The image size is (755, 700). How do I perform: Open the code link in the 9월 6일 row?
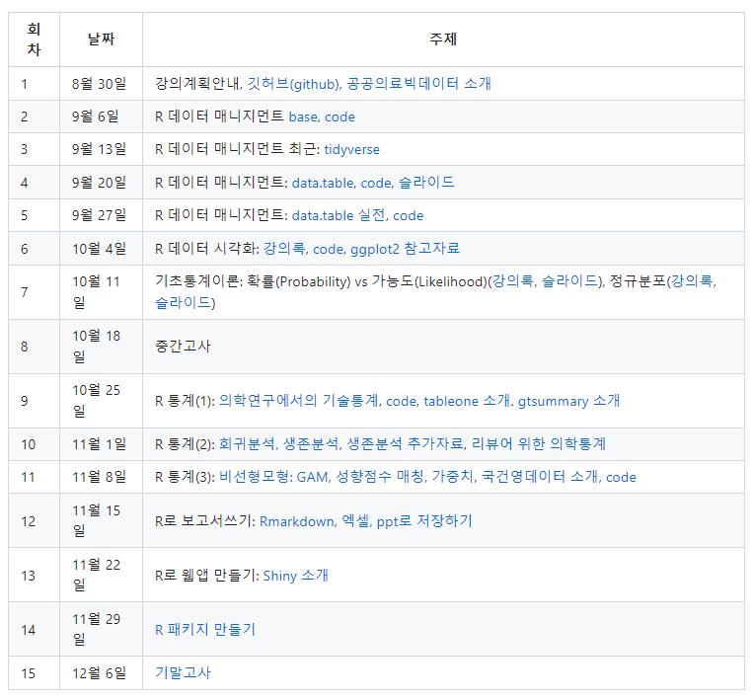tap(340, 117)
